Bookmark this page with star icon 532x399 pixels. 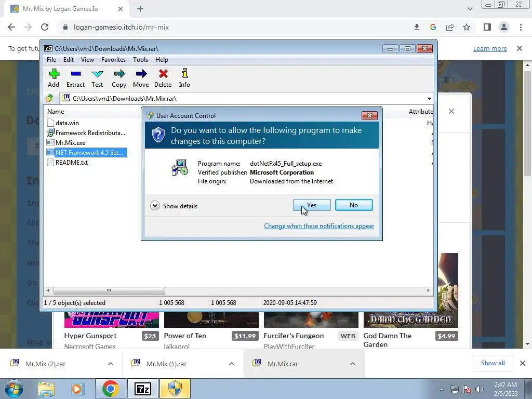click(x=467, y=27)
